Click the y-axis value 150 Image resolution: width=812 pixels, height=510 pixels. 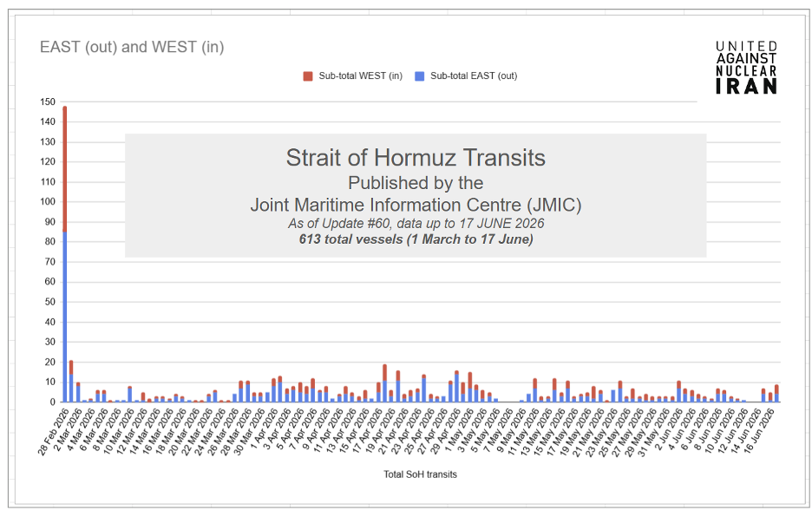point(47,102)
